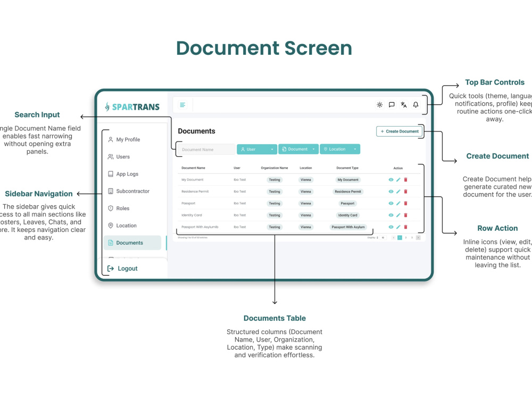Edit the Residence Permit row
Image resolution: width=532 pixels, height=399 pixels.
tap(398, 192)
